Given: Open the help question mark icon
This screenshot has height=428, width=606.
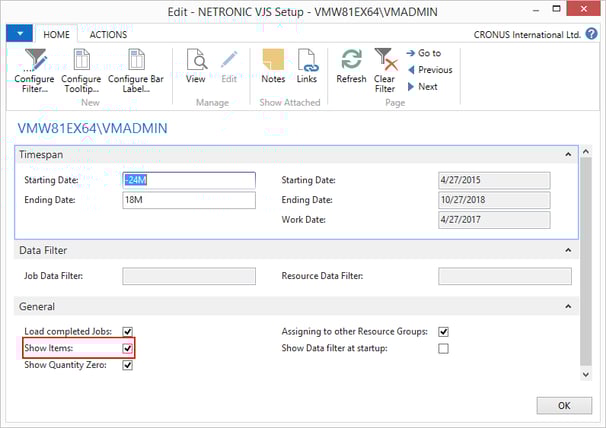Looking at the screenshot, I should 591,34.
